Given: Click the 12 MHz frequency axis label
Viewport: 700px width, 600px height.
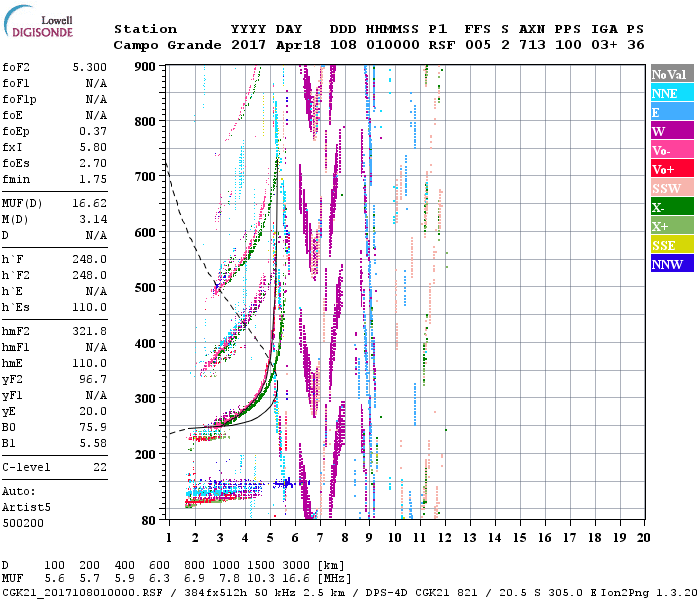Looking at the screenshot, I should tap(444, 538).
